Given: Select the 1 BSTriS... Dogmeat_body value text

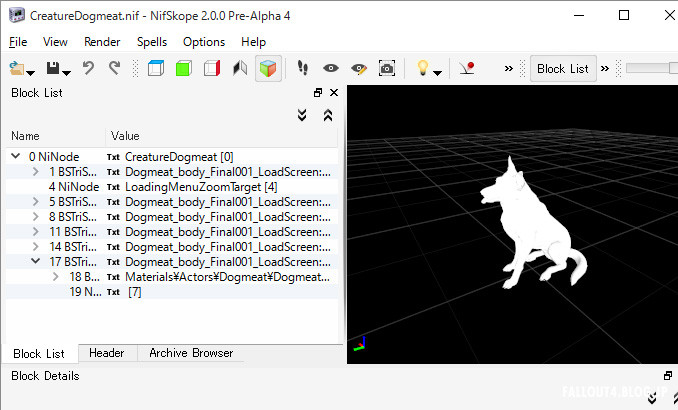Looking at the screenshot, I should pos(228,172).
